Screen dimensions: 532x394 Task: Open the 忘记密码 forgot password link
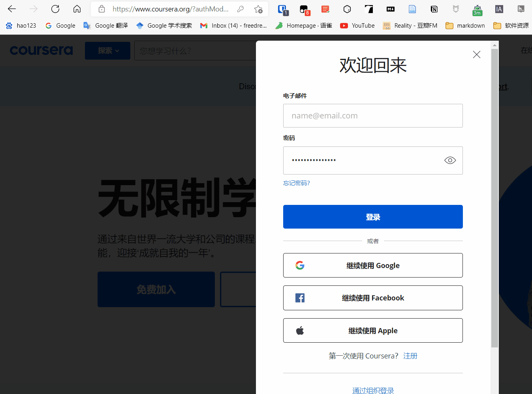tap(297, 183)
